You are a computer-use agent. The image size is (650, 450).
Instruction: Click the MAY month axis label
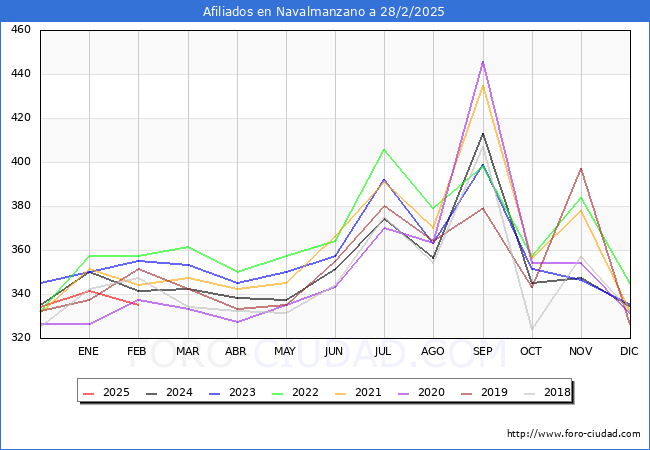tap(285, 351)
